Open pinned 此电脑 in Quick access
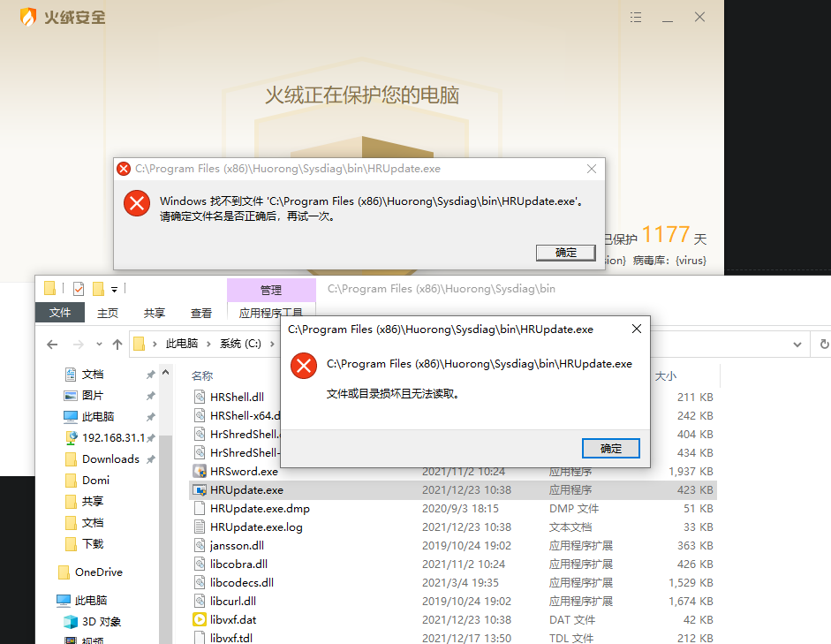 pyautogui.click(x=97, y=417)
